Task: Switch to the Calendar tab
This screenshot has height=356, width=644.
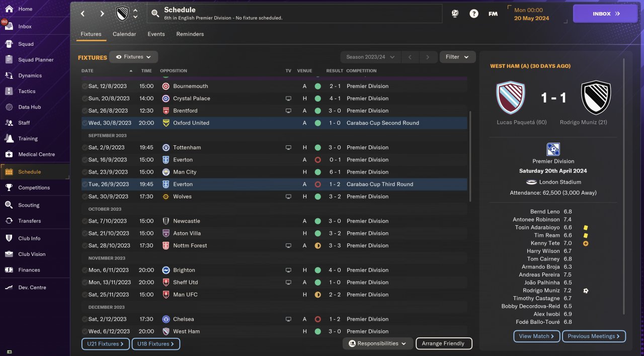Action: (124, 34)
